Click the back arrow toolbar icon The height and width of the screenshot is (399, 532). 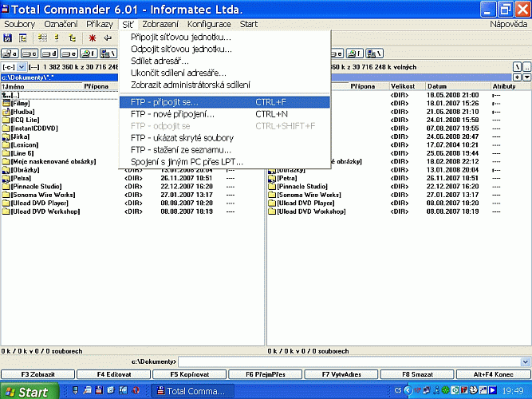click(x=107, y=38)
